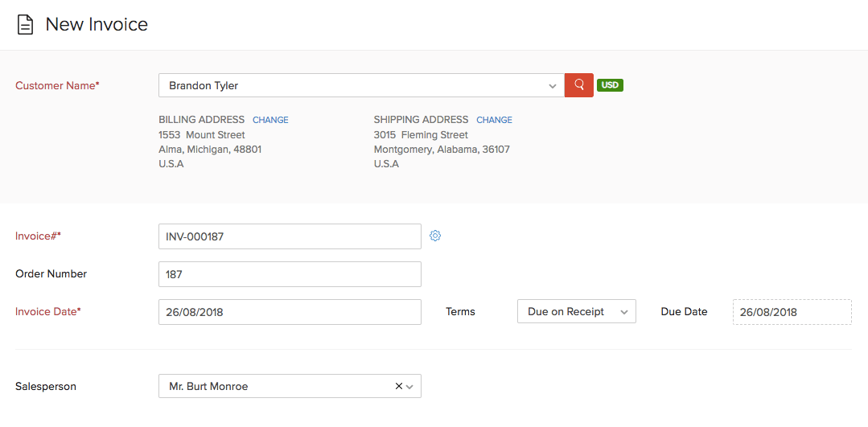The width and height of the screenshot is (868, 427).
Task: Clear the selected salesperson with X
Action: tap(398, 386)
